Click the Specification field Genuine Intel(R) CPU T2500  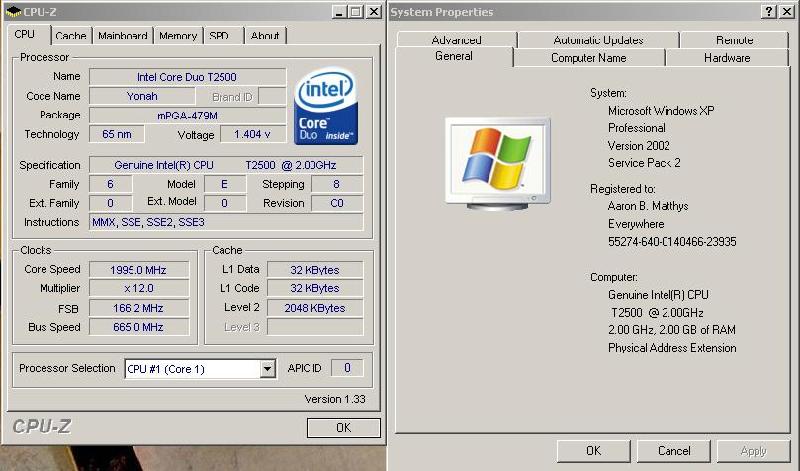[226, 165]
